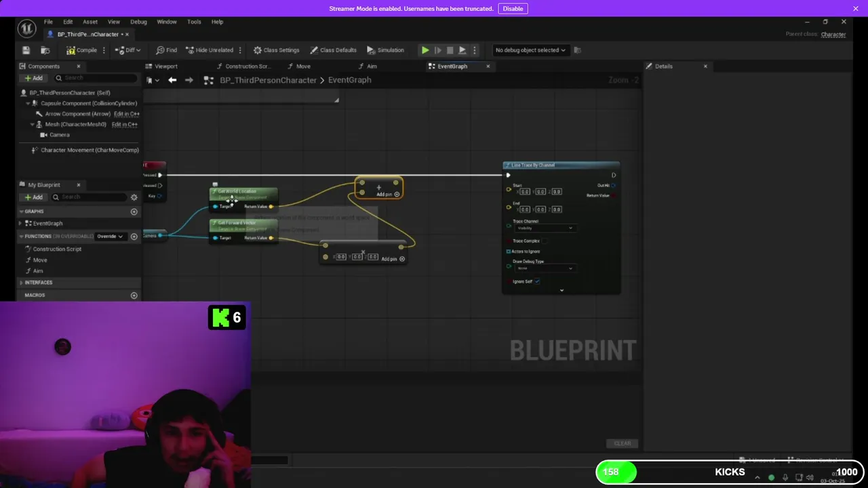868x488 pixels.
Task: Click the Components search field
Action: tap(96, 78)
